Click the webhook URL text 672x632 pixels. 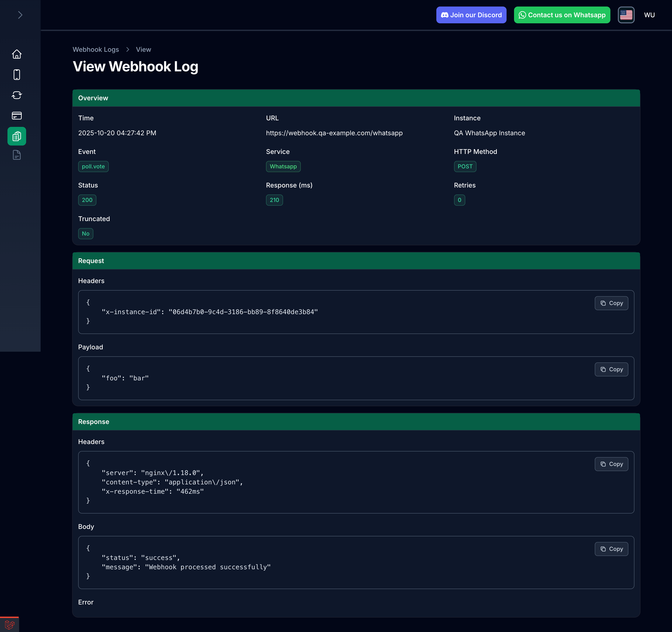(x=334, y=133)
